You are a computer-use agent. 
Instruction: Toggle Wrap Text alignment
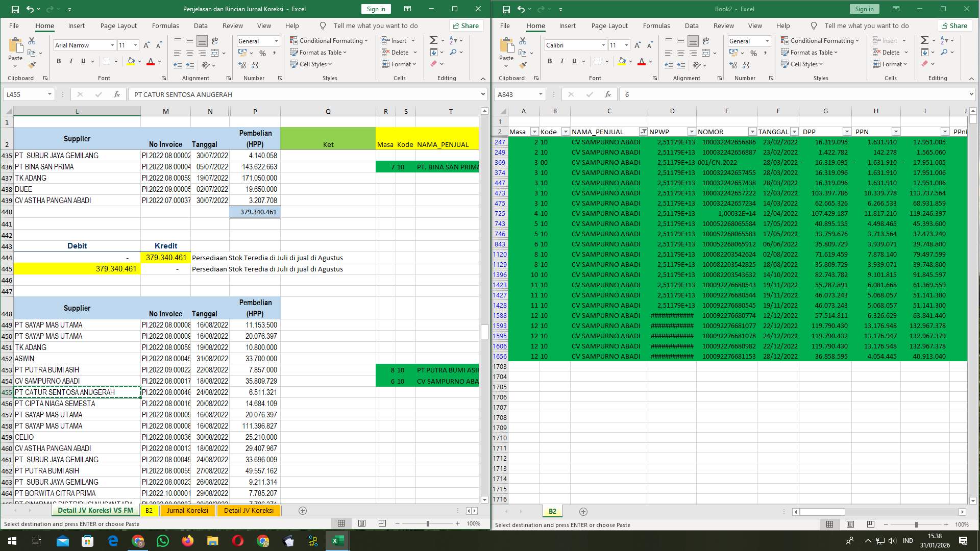click(214, 40)
